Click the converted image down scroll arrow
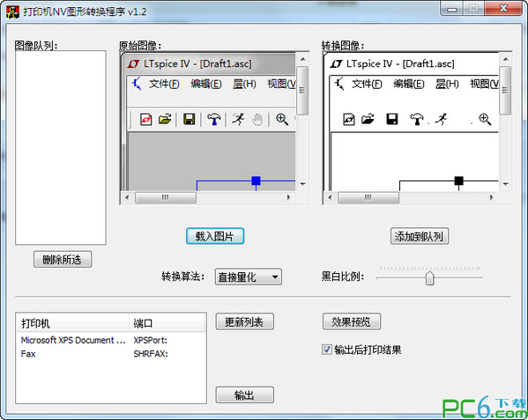Screen dimensions: 528x420 505,184
